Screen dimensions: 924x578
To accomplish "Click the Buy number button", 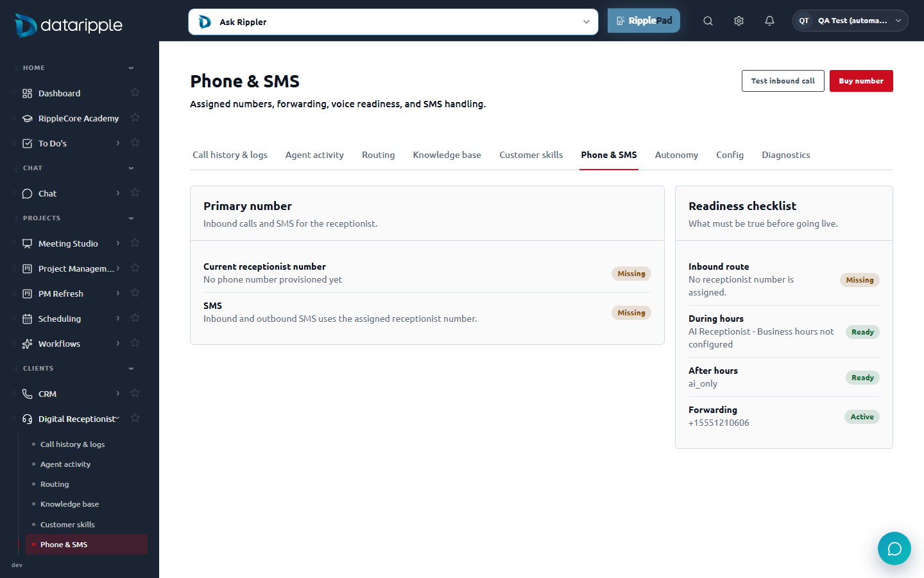I will 861,81.
